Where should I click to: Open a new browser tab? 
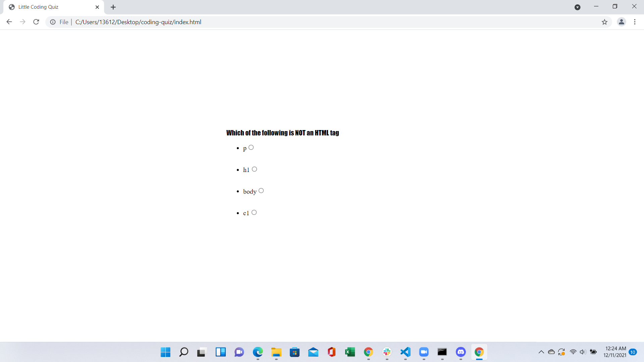[113, 7]
